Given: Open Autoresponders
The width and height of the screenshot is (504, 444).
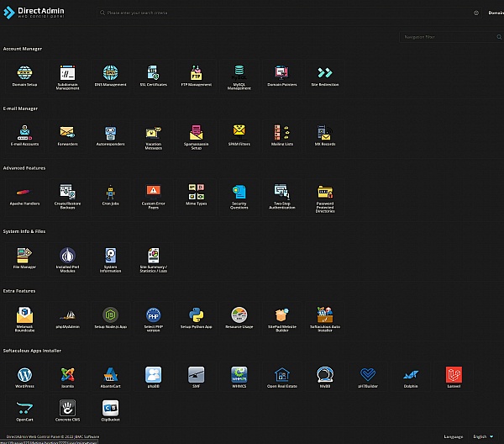Looking at the screenshot, I should 110,135.
